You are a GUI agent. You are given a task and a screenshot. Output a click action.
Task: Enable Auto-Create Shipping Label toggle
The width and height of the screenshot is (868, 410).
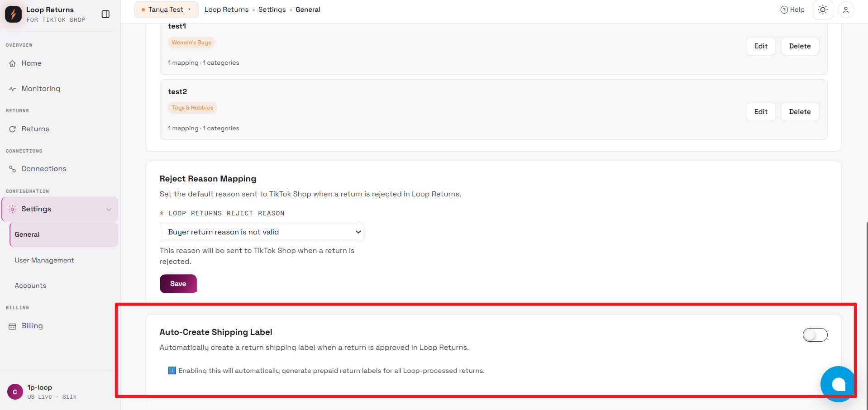[x=815, y=335]
